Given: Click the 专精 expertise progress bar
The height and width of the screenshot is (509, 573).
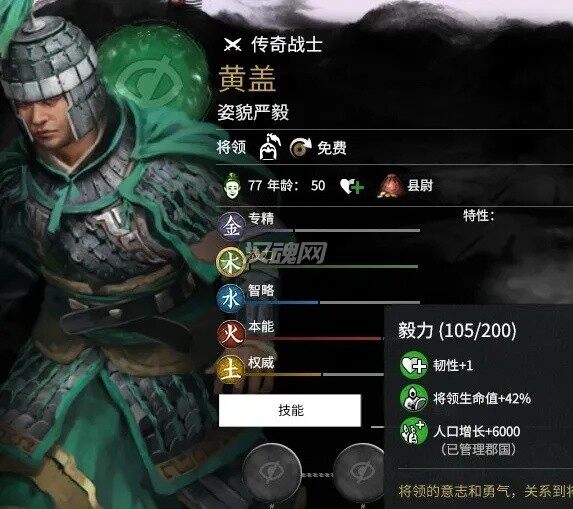Looking at the screenshot, I should click(x=334, y=231).
